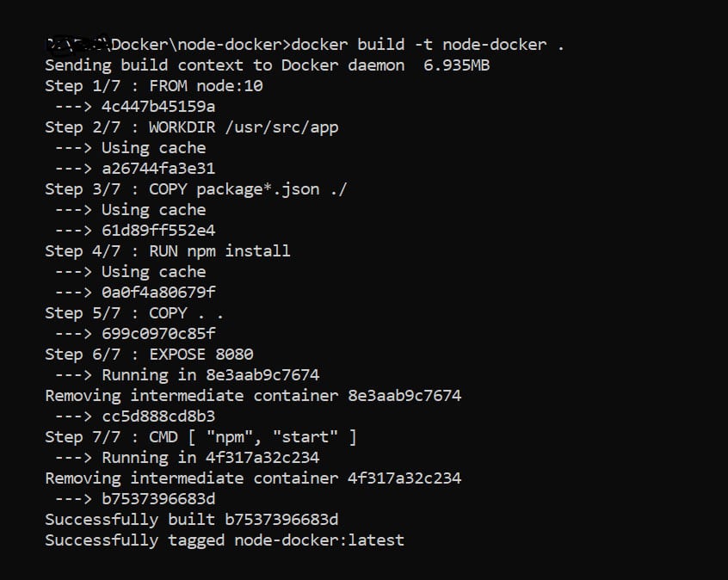Image resolution: width=728 pixels, height=580 pixels.
Task: Click the layer hash 699c0970c85f
Action: 158,334
